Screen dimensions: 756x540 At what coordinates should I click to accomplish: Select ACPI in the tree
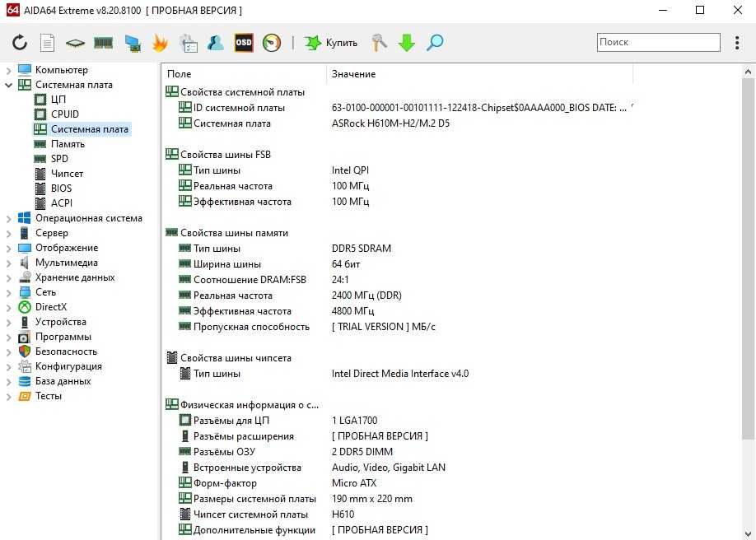point(61,203)
